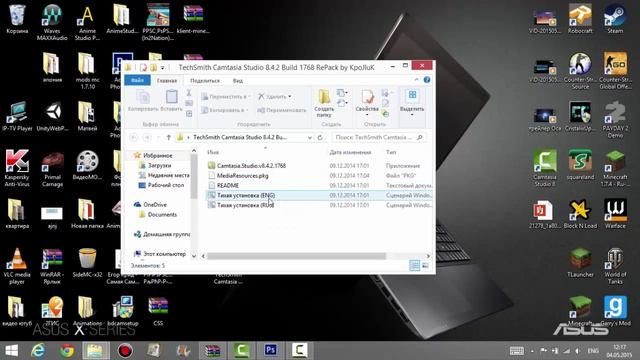The height and width of the screenshot is (360, 640).
Task: Go back with the Explorer back arrow
Action: pos(133,138)
